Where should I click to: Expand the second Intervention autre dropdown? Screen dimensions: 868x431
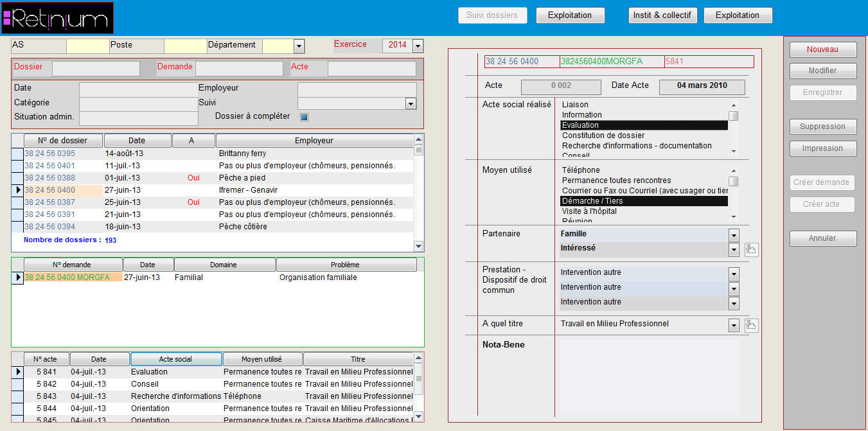[734, 289]
